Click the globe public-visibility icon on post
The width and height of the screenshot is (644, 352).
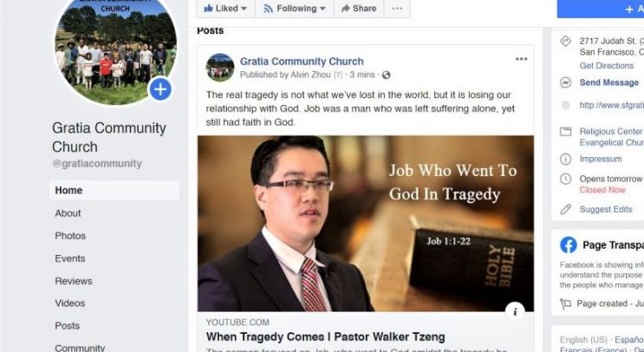coord(386,75)
